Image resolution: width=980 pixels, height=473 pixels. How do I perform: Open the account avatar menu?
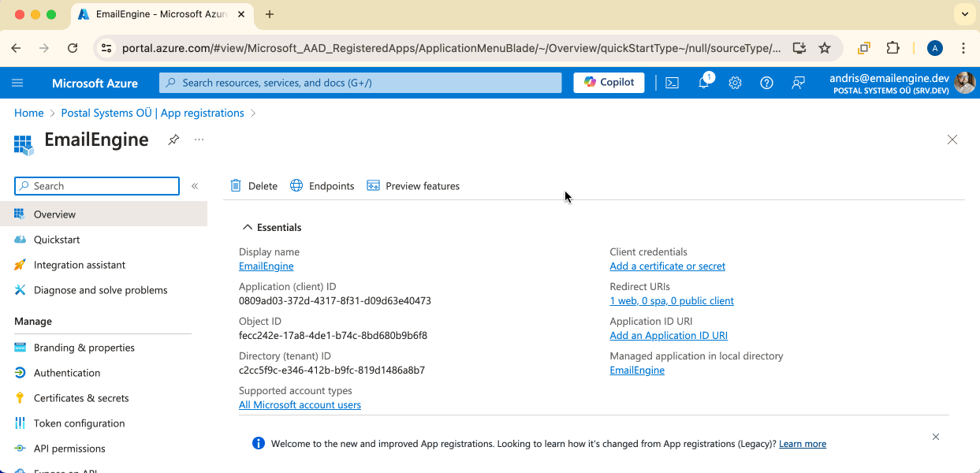(x=963, y=82)
